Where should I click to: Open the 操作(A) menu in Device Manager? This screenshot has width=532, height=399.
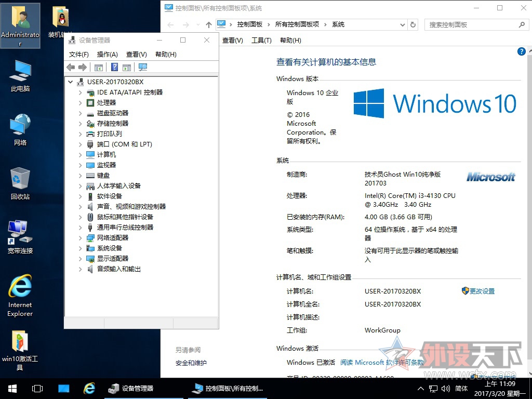coord(107,54)
